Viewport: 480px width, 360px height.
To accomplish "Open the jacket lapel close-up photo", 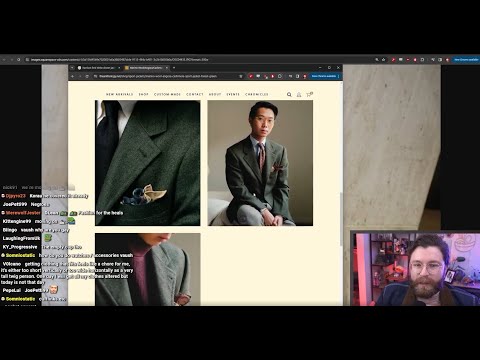I will 148,163.
